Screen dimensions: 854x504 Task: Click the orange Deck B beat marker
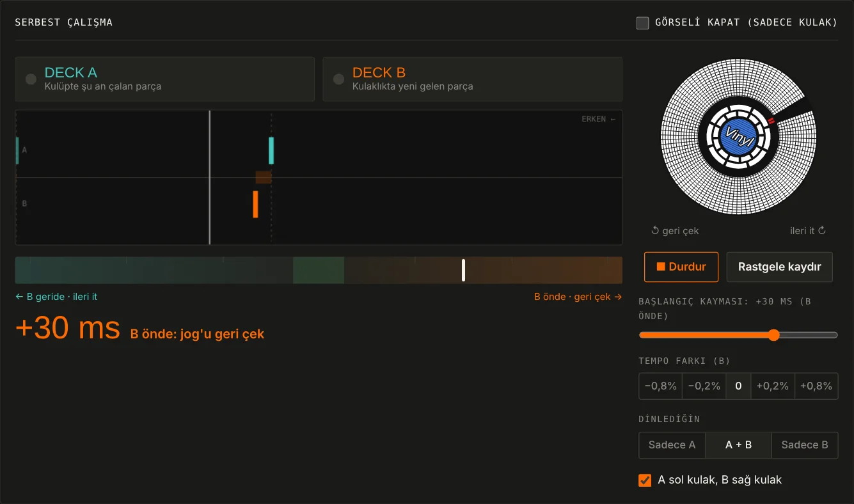point(255,204)
